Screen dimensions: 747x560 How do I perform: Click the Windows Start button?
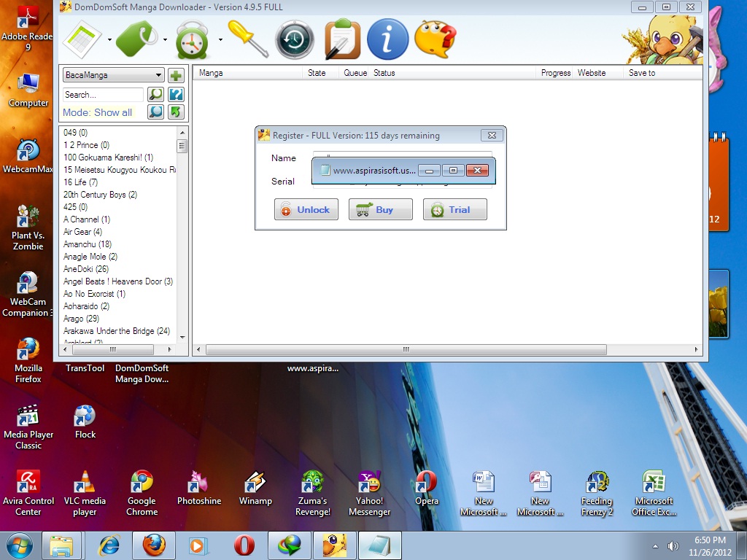click(19, 545)
